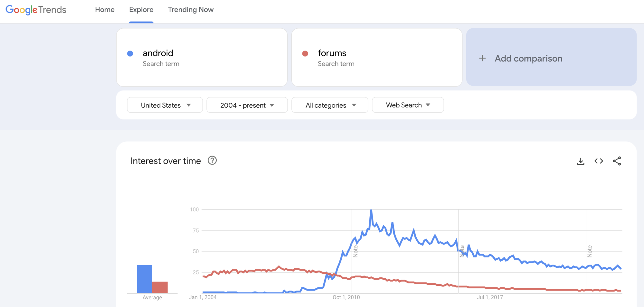Click the 50 y-axis label
Image resolution: width=644 pixels, height=307 pixels.
pos(196,251)
